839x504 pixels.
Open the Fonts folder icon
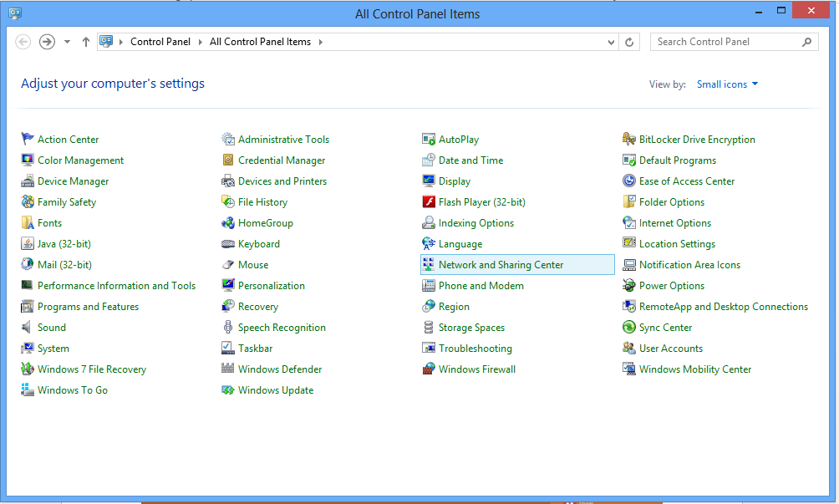[28, 222]
